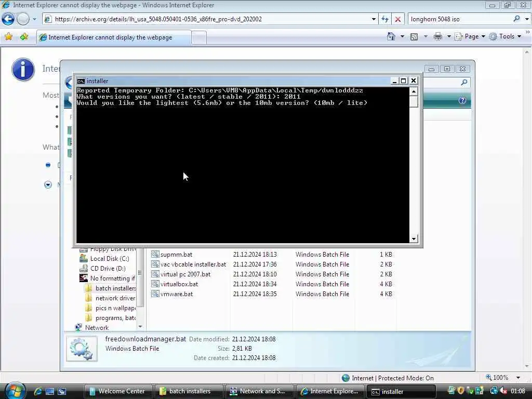Click the red Stop loading button
The width and height of the screenshot is (532, 399).
(x=398, y=19)
